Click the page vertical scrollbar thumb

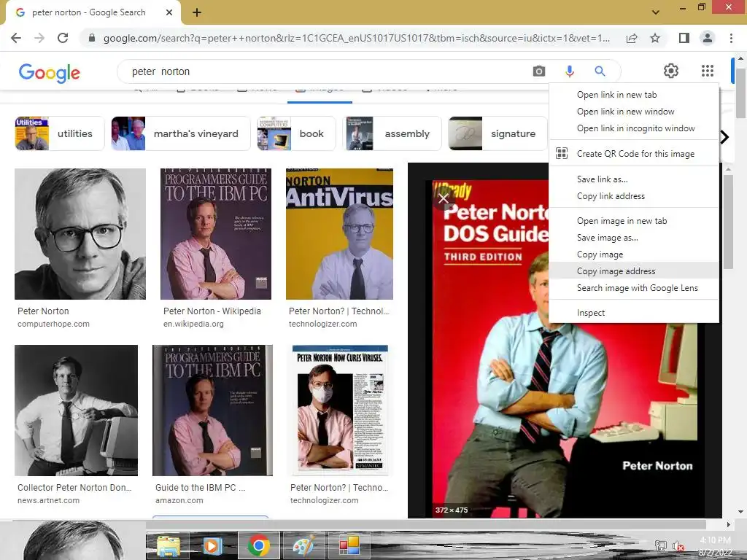pos(740,93)
